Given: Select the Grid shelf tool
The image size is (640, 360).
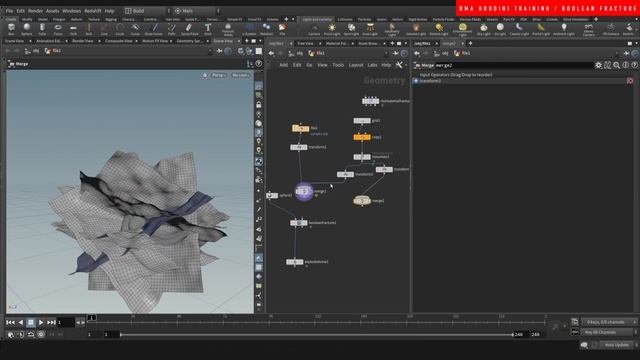Looking at the screenshot, I should [73, 29].
